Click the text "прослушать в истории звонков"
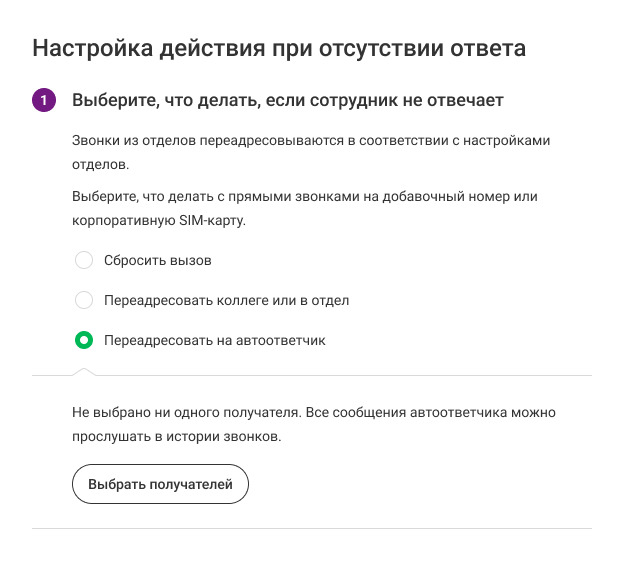 [x=176, y=436]
